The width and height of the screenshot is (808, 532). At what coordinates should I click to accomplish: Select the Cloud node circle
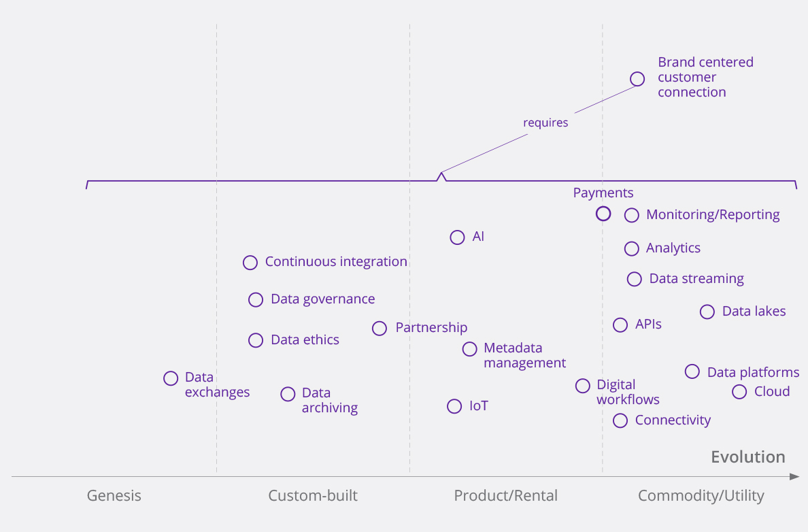point(739,392)
